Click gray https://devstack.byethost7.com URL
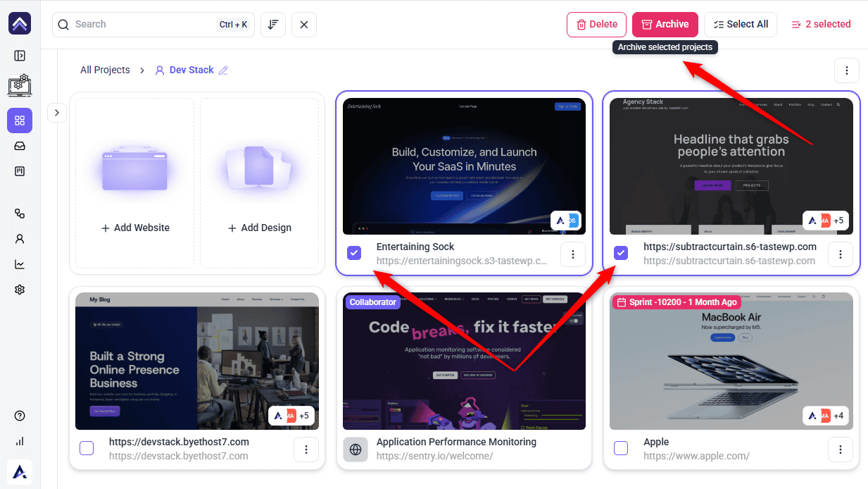868x489 pixels. (179, 456)
